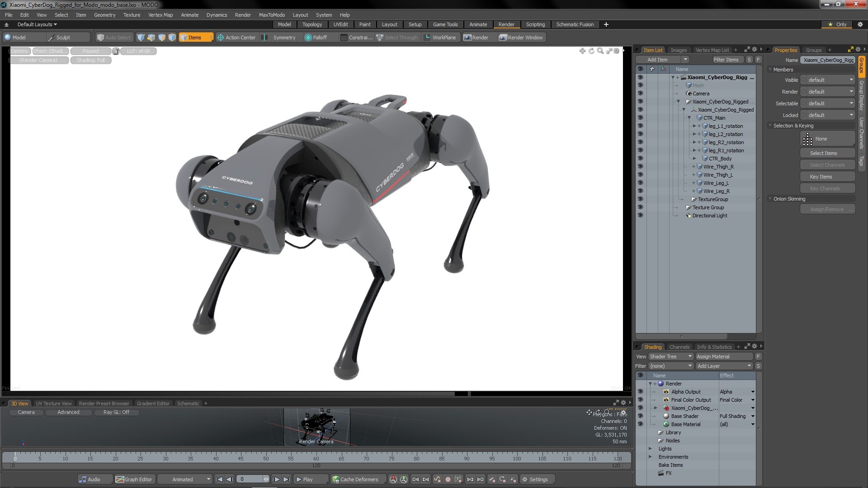This screenshot has height=488, width=868.
Task: Click render view pan arrows icon
Action: point(582,51)
